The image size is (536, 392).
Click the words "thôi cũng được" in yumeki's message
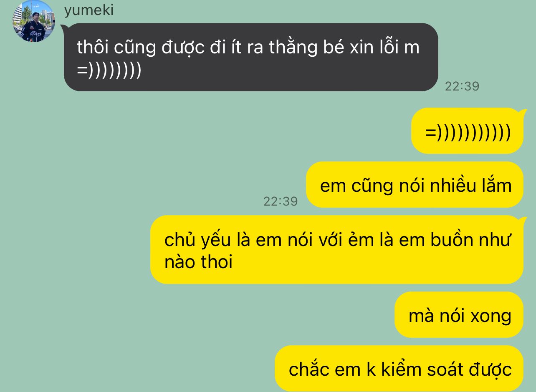(x=141, y=48)
